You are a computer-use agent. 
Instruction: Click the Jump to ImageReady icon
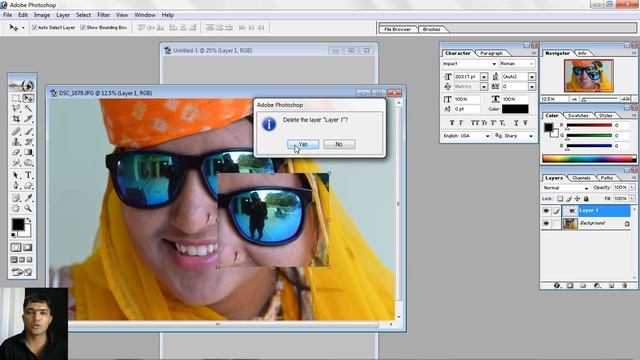(x=22, y=272)
